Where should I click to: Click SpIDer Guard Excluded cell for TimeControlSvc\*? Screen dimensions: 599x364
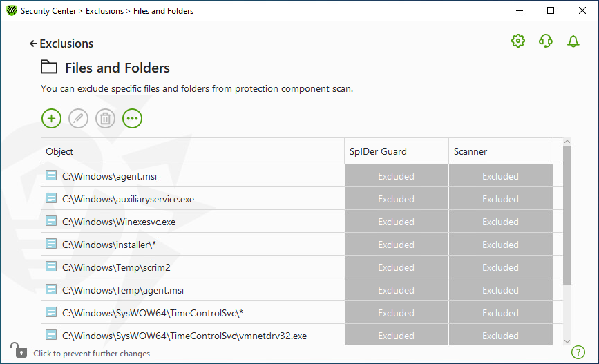[x=397, y=313]
